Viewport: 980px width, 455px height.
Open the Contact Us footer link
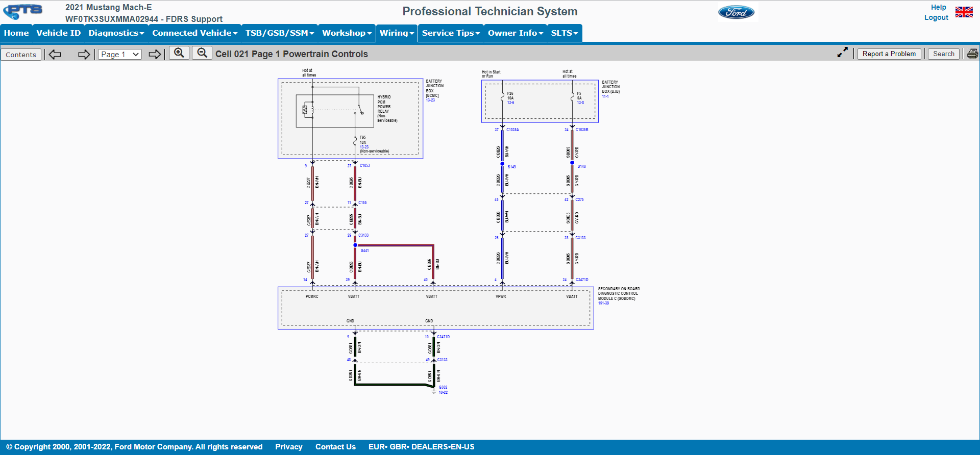pos(335,447)
